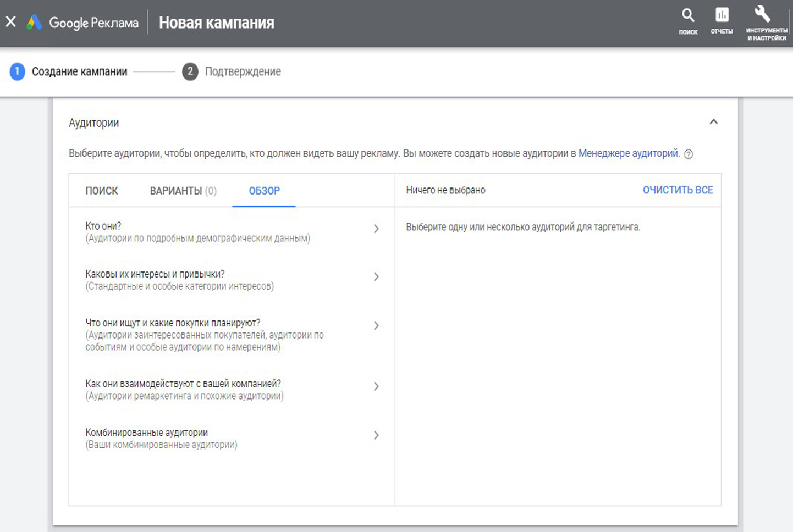Switch to the Поиск tab

102,191
